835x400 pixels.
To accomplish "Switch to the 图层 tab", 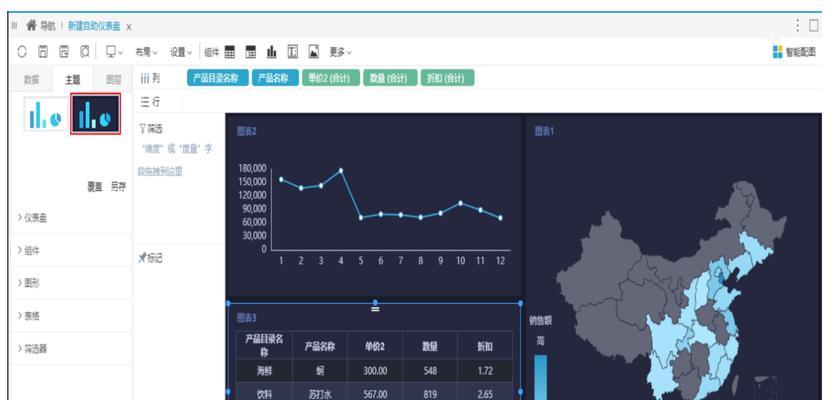I will (x=113, y=79).
